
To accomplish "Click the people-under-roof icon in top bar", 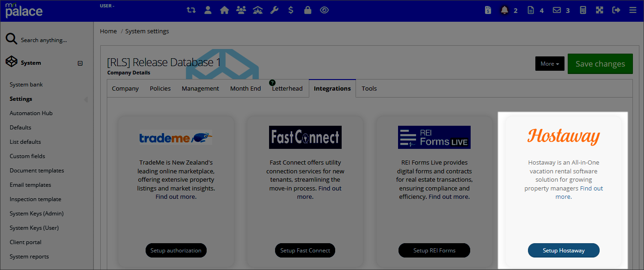I will (x=258, y=10).
